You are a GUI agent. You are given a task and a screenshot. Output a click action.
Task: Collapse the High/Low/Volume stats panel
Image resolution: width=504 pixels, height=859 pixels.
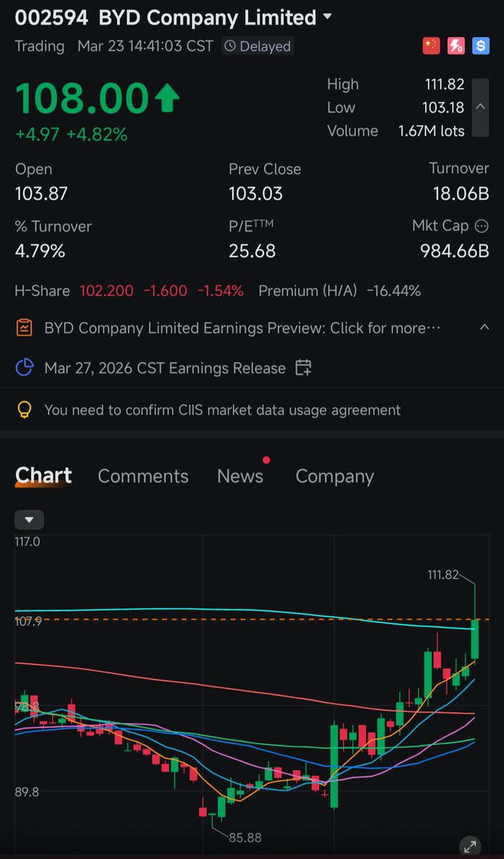481,107
